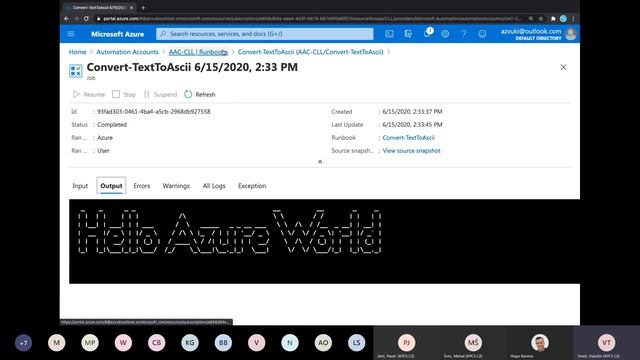Refresh the job details
This screenshot has width=640, height=360.
200,94
